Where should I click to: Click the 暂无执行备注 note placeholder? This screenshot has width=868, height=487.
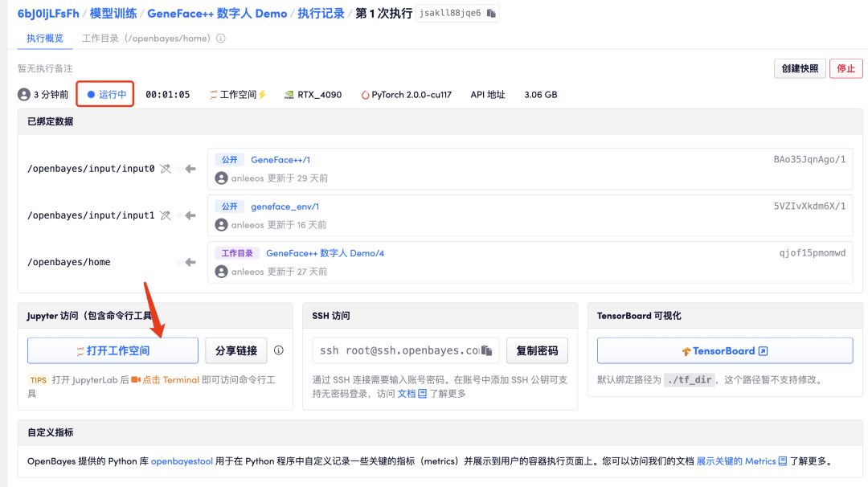click(45, 68)
